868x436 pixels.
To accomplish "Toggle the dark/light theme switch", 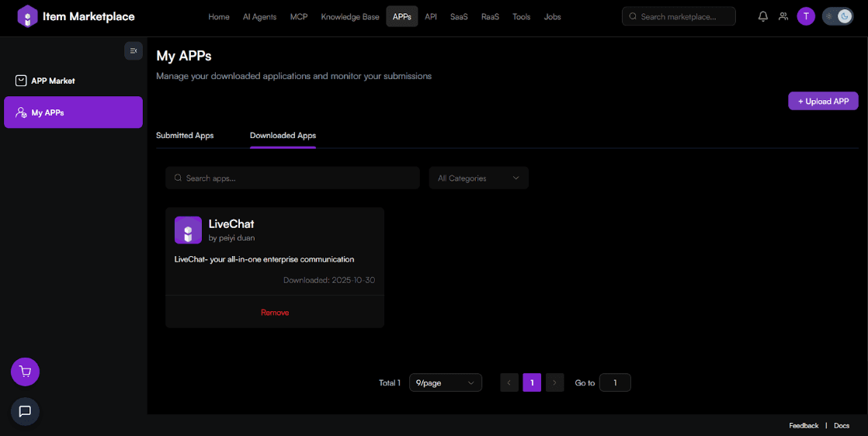I will (837, 16).
